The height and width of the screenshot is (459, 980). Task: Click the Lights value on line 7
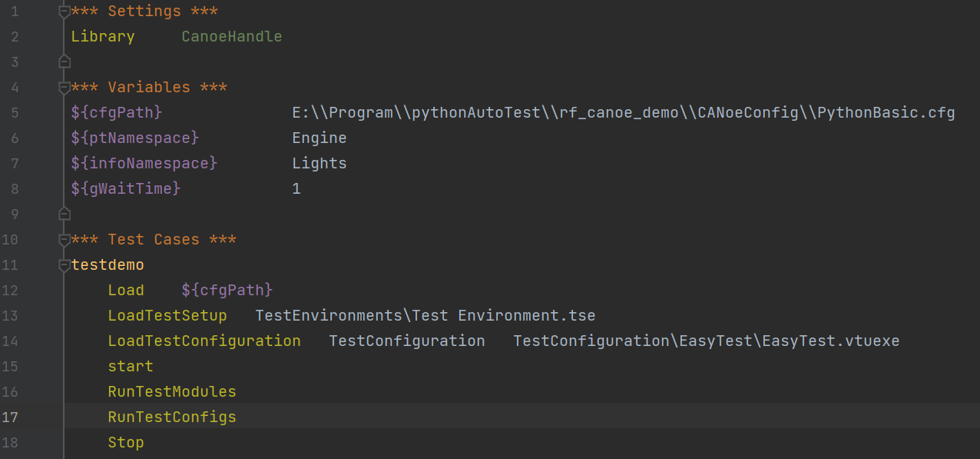pyautogui.click(x=319, y=164)
